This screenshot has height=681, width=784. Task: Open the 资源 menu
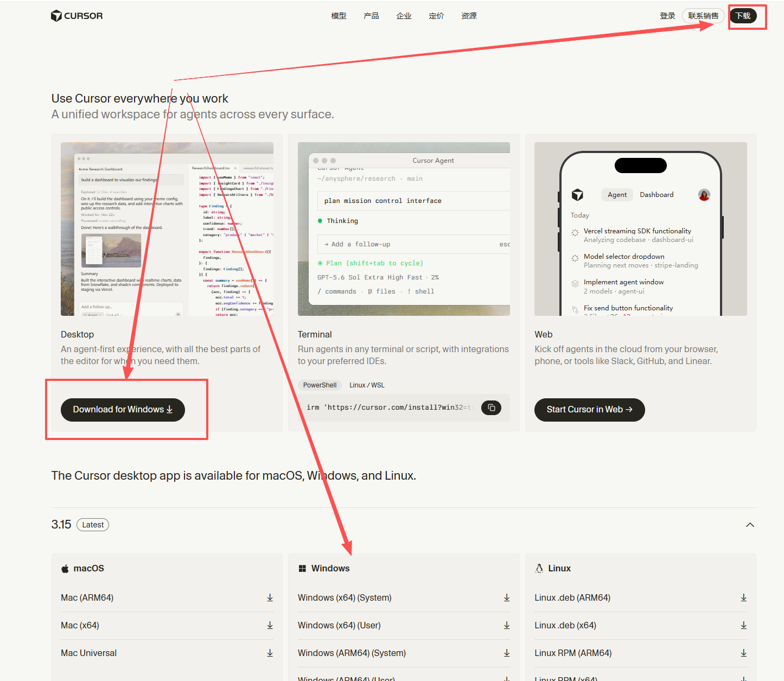tap(469, 16)
